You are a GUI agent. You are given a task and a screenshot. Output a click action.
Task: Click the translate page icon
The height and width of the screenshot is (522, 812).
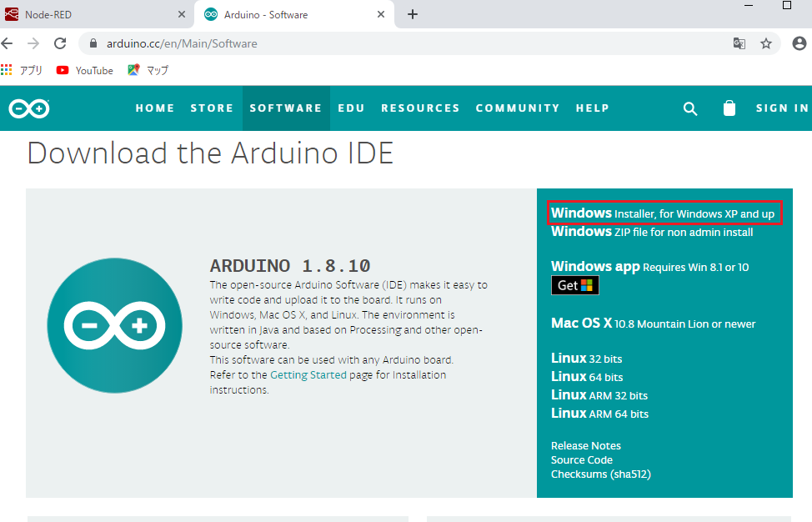coord(739,43)
